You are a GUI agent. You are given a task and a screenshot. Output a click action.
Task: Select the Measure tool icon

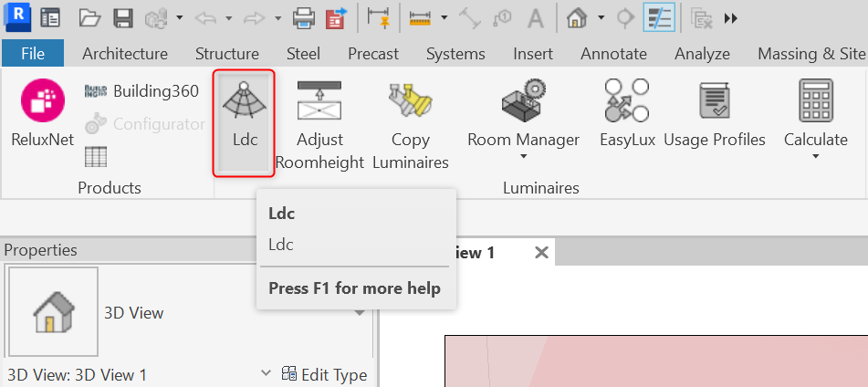420,17
